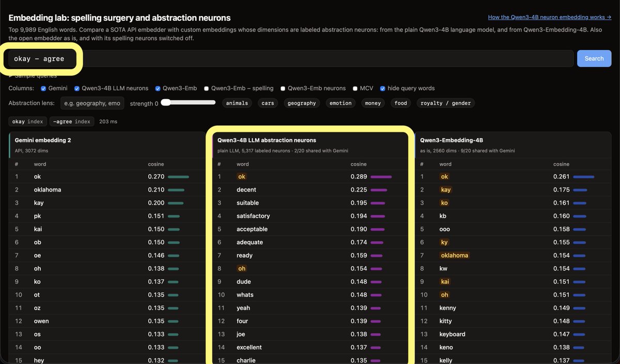Click the word 'owen' in Gemini results
The width and height of the screenshot is (620, 364).
[x=41, y=321]
